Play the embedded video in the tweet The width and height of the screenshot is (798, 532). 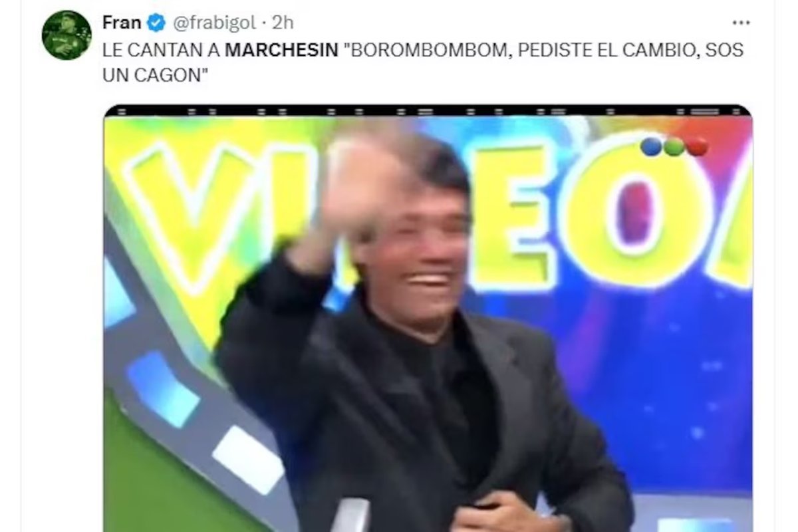pos(428,319)
